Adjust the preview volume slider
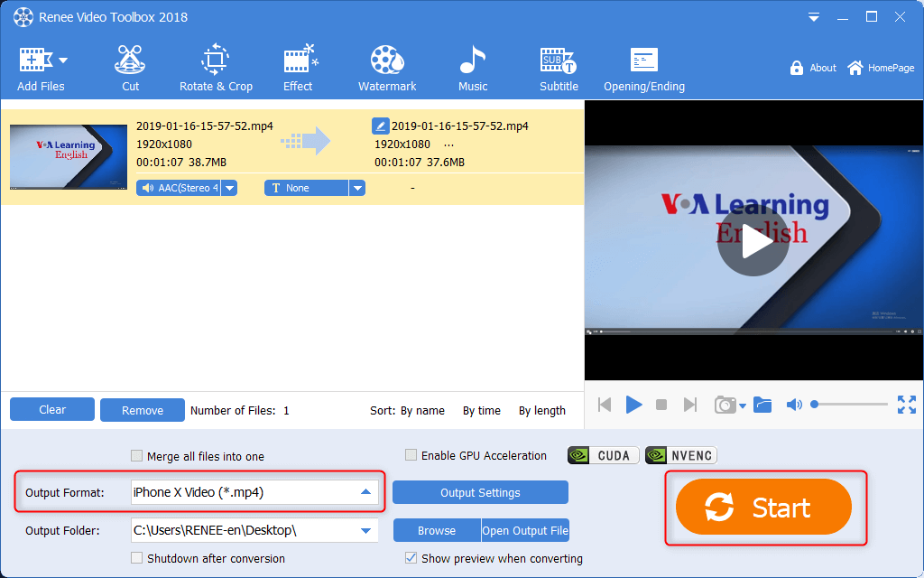The height and width of the screenshot is (578, 924). 848,405
